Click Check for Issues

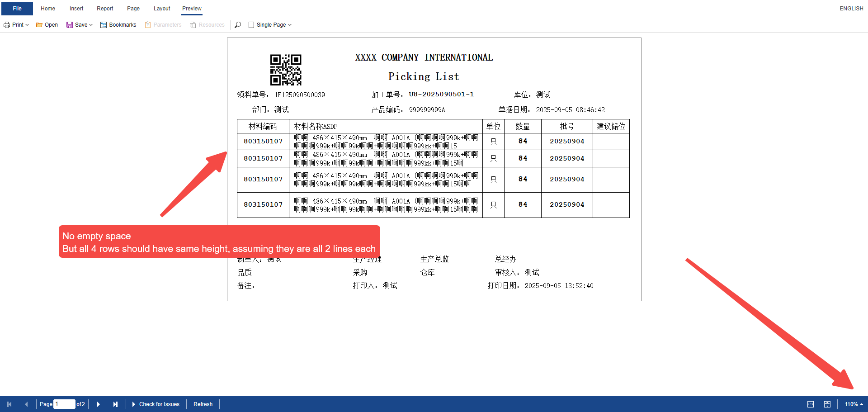coord(156,404)
